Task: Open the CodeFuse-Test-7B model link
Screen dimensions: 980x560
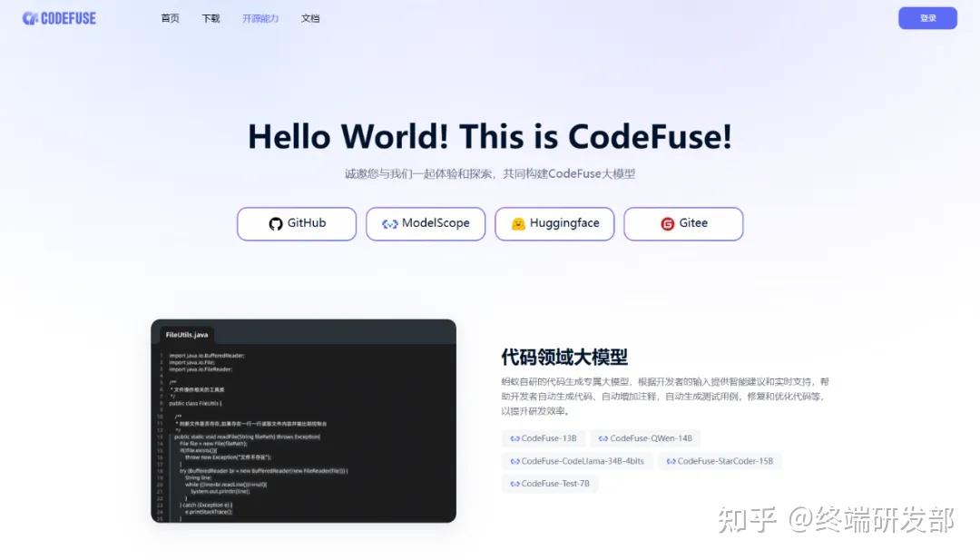Action: 550,484
